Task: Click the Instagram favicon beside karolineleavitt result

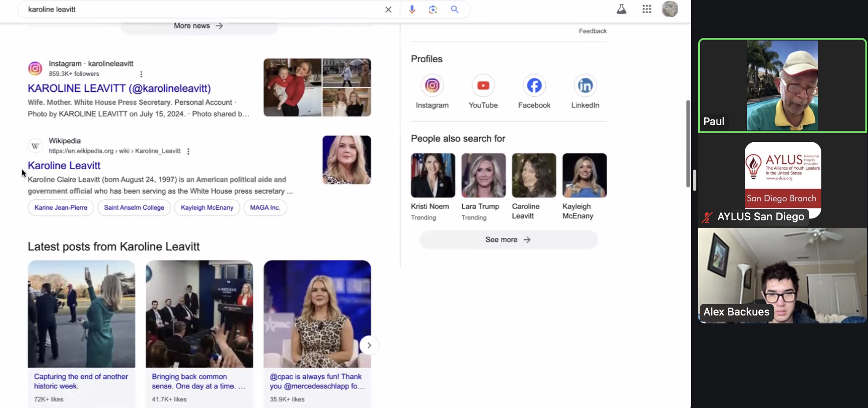Action: 35,68
